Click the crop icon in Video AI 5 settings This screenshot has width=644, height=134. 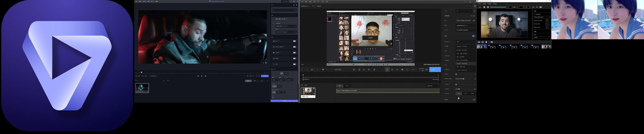(x=471, y=16)
